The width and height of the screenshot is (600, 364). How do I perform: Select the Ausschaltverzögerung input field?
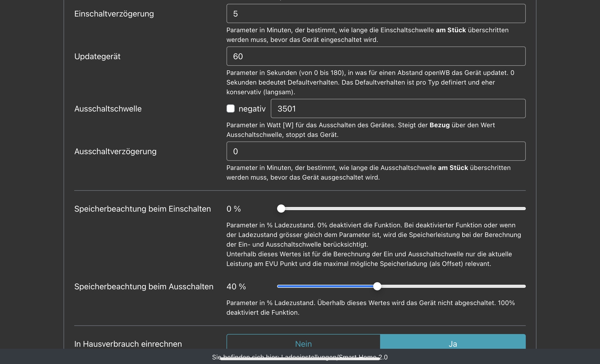376,151
